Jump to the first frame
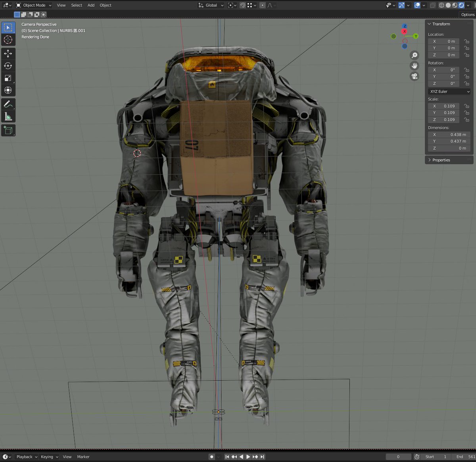Image resolution: width=476 pixels, height=462 pixels. 227,457
